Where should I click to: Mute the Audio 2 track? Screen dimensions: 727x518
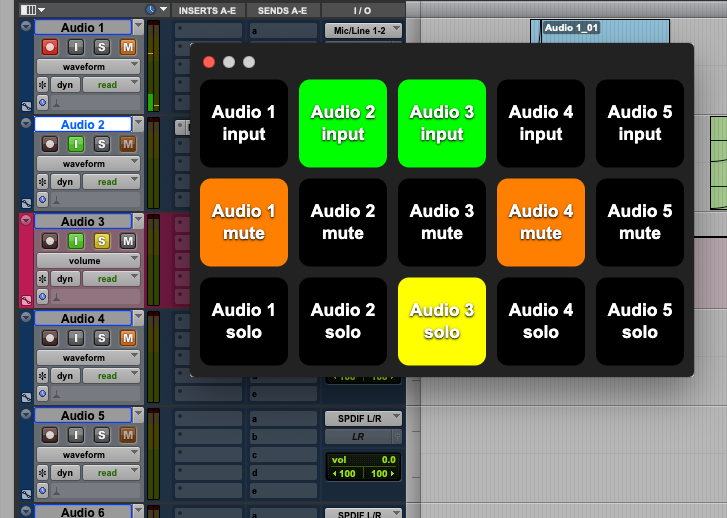(128, 144)
